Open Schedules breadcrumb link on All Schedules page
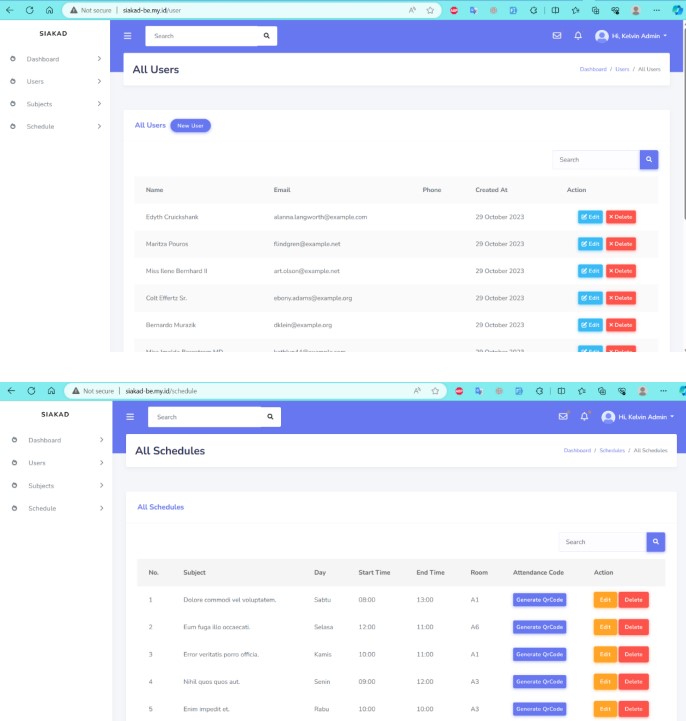 [612, 450]
